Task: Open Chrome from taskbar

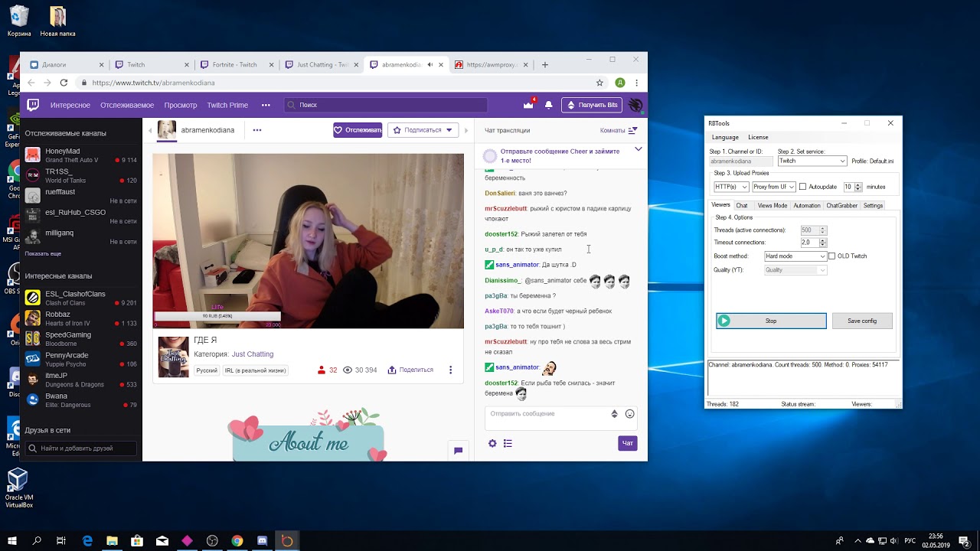Action: pyautogui.click(x=237, y=541)
